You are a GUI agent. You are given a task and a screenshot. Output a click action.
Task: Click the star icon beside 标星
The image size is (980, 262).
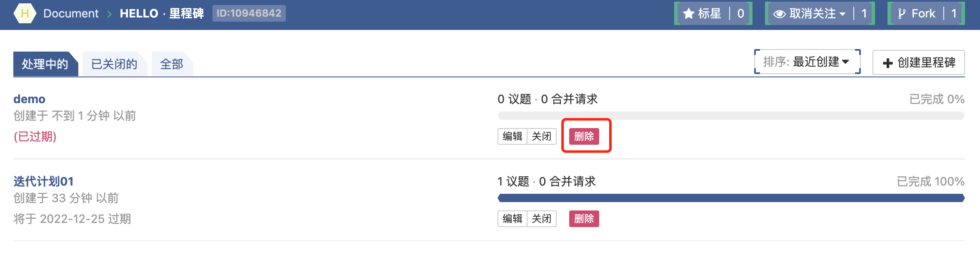[x=688, y=14]
